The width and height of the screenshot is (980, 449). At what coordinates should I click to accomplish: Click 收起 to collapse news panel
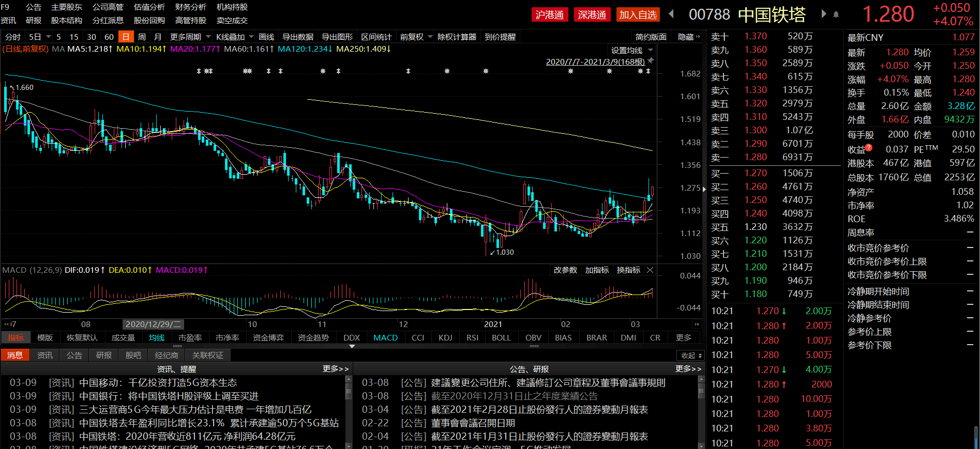pyautogui.click(x=691, y=355)
